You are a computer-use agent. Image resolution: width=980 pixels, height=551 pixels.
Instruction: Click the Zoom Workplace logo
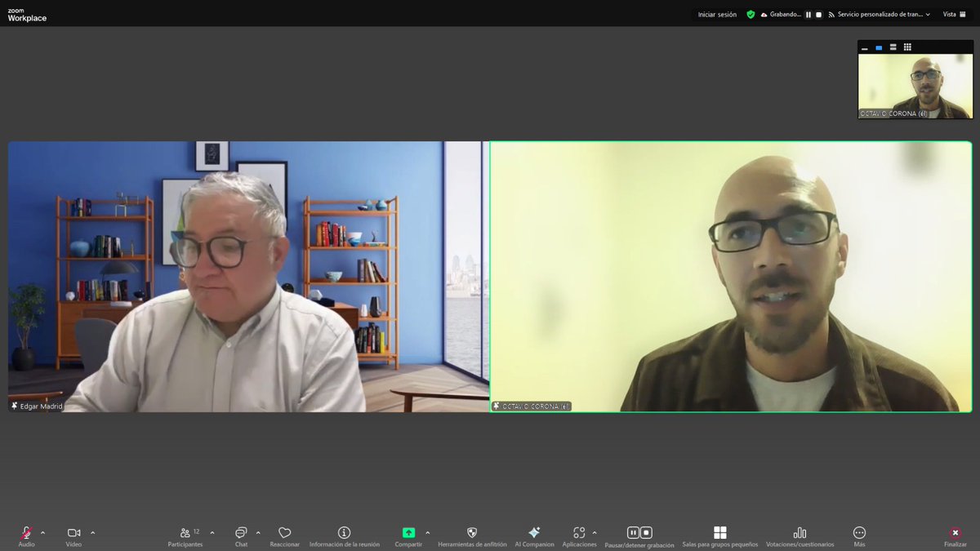(27, 15)
